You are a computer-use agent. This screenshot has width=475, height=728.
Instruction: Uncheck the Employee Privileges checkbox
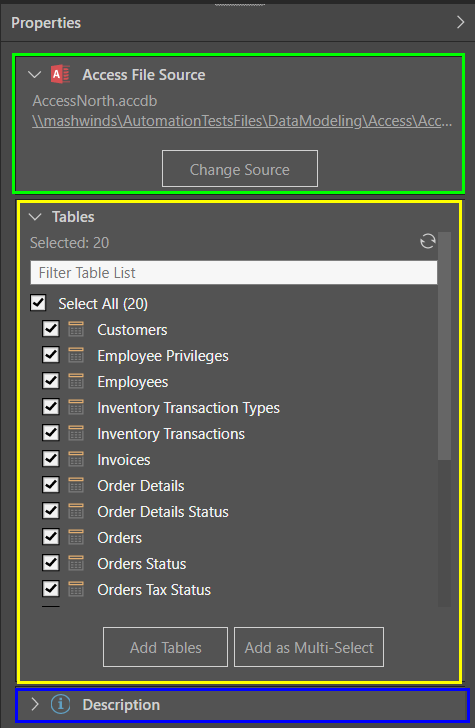(x=51, y=355)
